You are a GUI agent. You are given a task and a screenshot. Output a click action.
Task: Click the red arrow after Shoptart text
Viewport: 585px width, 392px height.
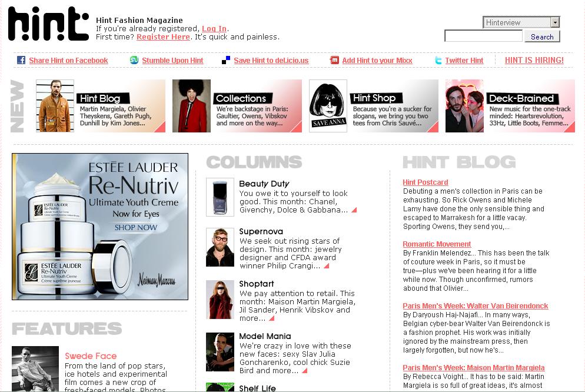click(272, 318)
